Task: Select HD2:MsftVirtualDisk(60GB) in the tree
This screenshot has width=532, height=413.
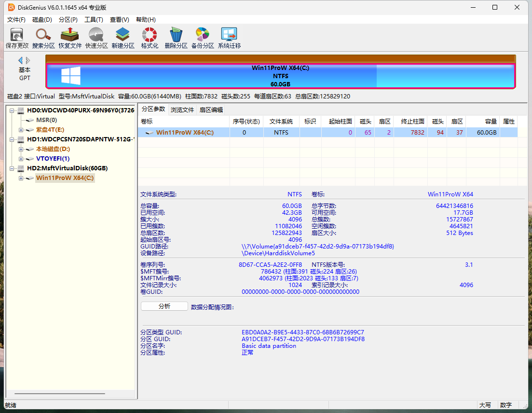Action: coord(67,168)
